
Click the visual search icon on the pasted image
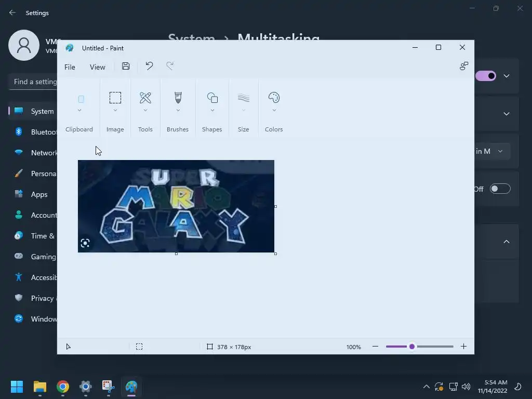[x=85, y=243]
